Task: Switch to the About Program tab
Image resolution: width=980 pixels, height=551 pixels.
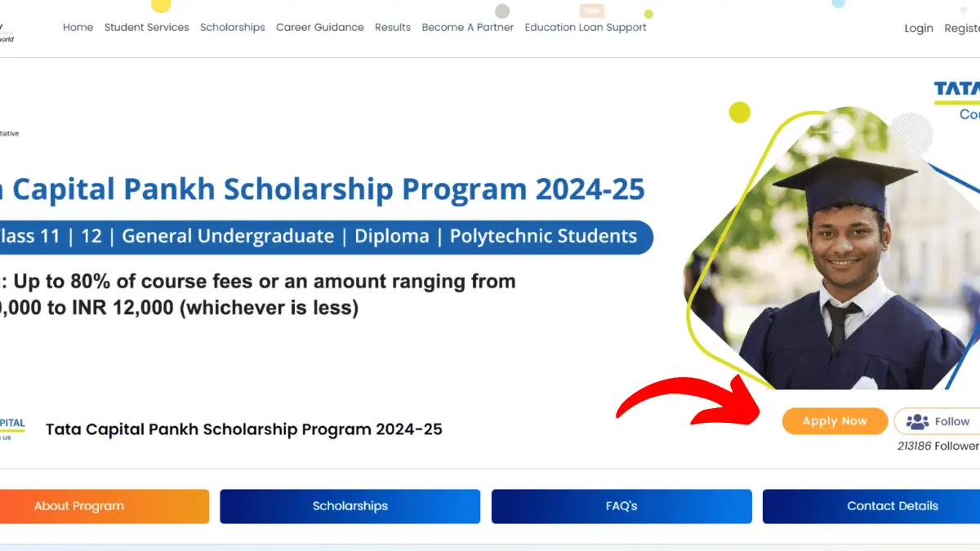Action: (79, 506)
